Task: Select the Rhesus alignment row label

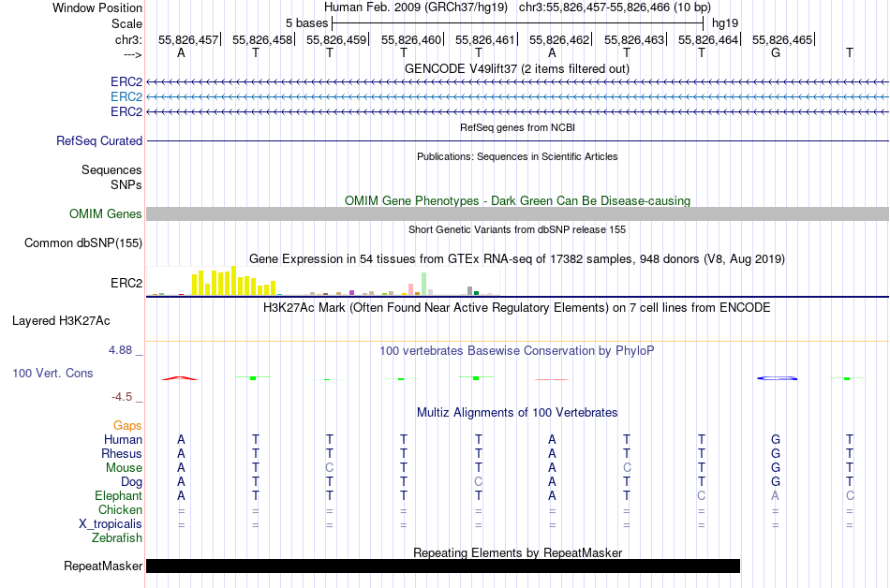Action: click(122, 453)
